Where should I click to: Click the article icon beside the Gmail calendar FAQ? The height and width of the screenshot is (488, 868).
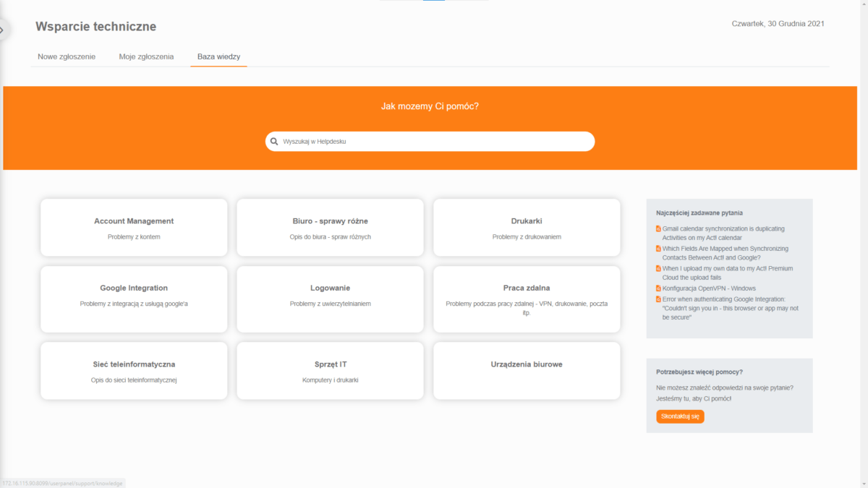click(657, 228)
